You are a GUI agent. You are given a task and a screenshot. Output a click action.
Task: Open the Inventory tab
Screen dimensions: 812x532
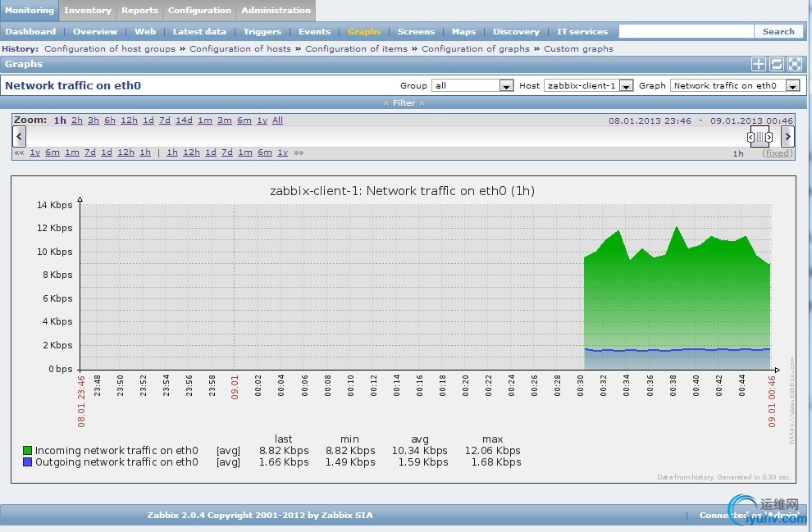pyautogui.click(x=88, y=11)
